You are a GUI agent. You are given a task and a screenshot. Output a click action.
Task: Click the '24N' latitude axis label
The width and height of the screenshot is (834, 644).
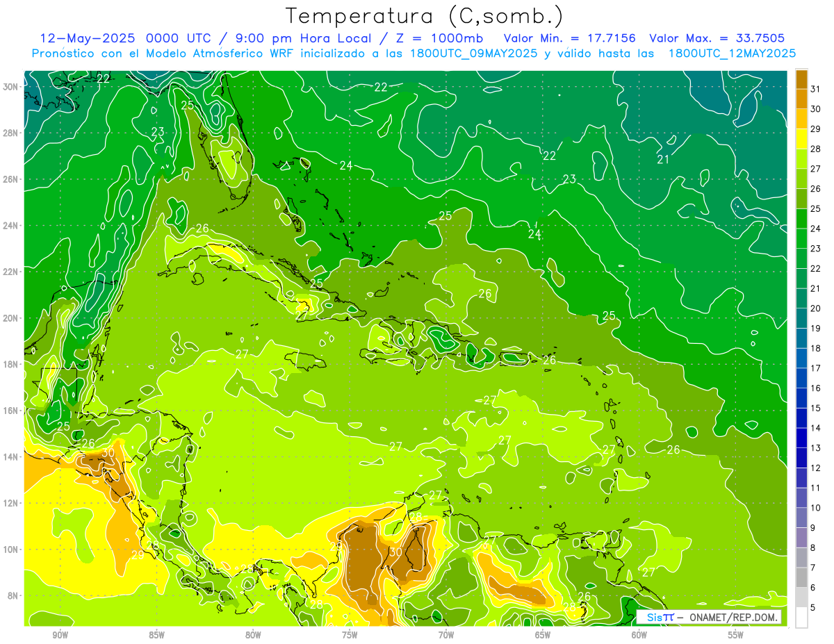(11, 225)
